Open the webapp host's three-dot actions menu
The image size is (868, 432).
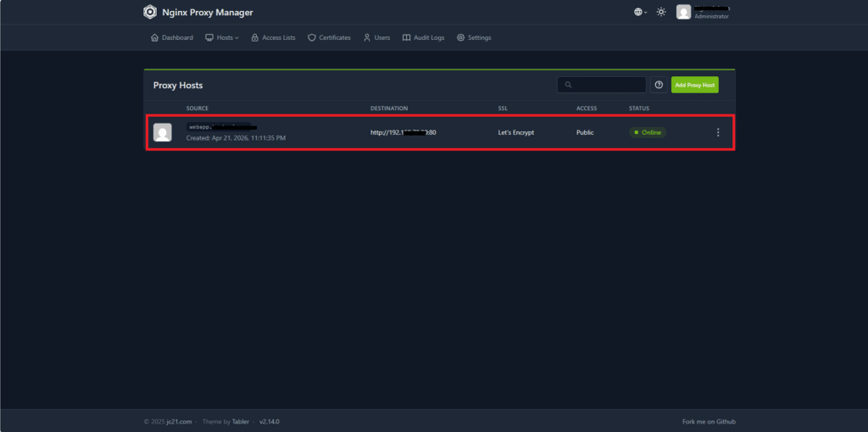coord(718,132)
